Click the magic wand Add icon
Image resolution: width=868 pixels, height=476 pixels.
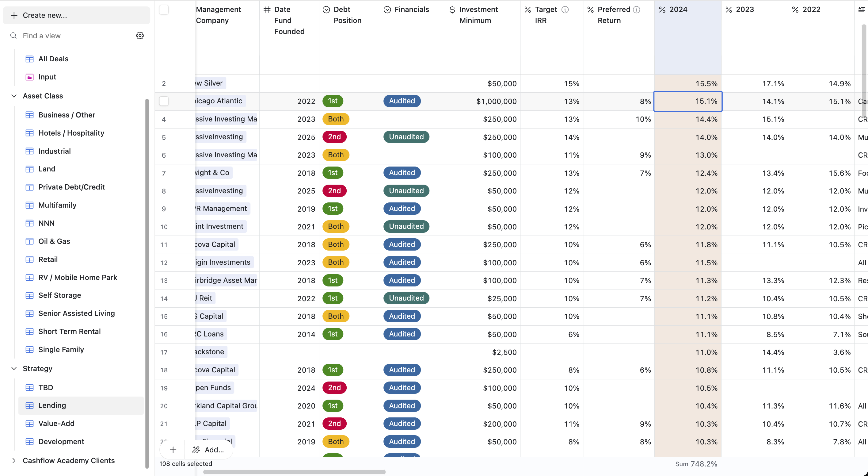196,450
